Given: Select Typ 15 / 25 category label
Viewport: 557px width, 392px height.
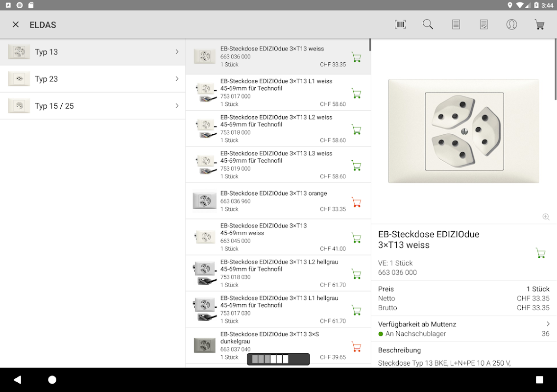Looking at the screenshot, I should coord(54,106).
